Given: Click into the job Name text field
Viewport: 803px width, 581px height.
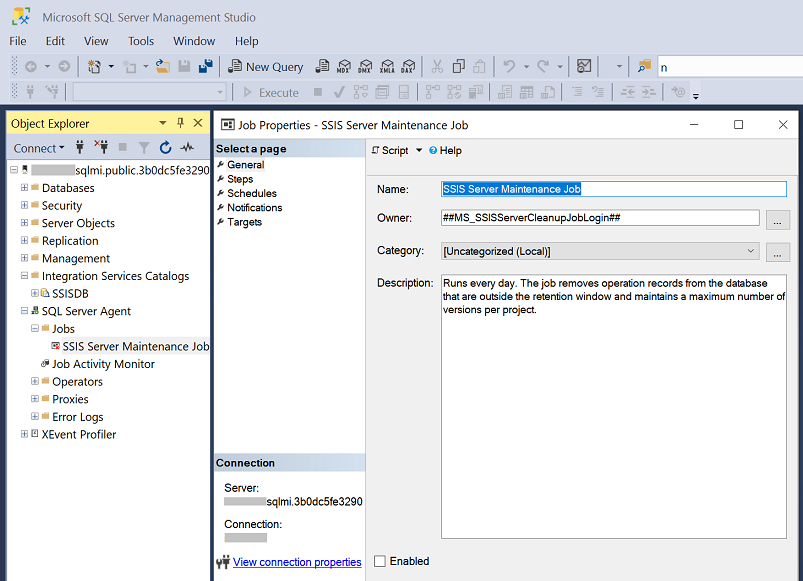Looking at the screenshot, I should (x=613, y=189).
